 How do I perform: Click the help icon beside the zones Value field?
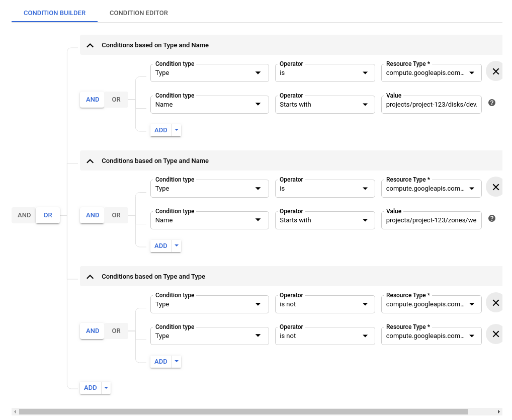point(491,218)
